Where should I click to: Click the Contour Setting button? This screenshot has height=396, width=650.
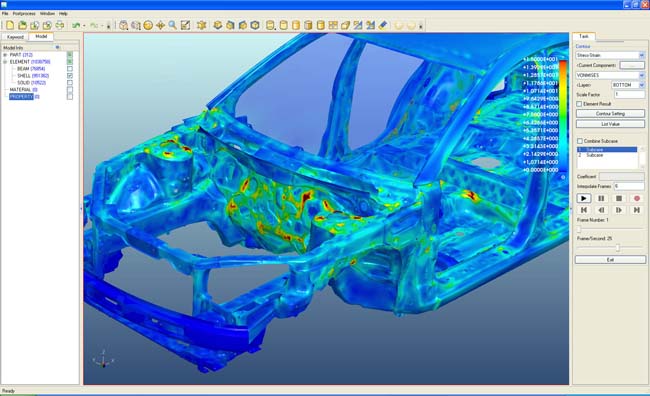click(610, 114)
